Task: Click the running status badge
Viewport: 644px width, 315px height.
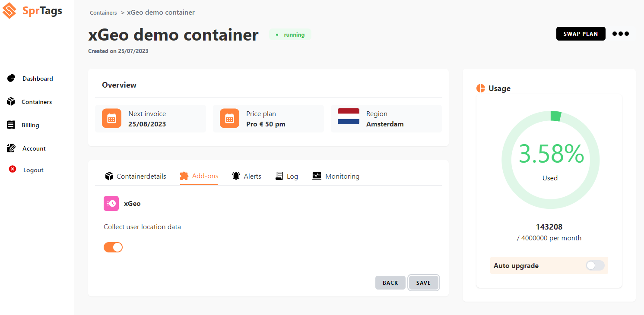Action: [290, 35]
